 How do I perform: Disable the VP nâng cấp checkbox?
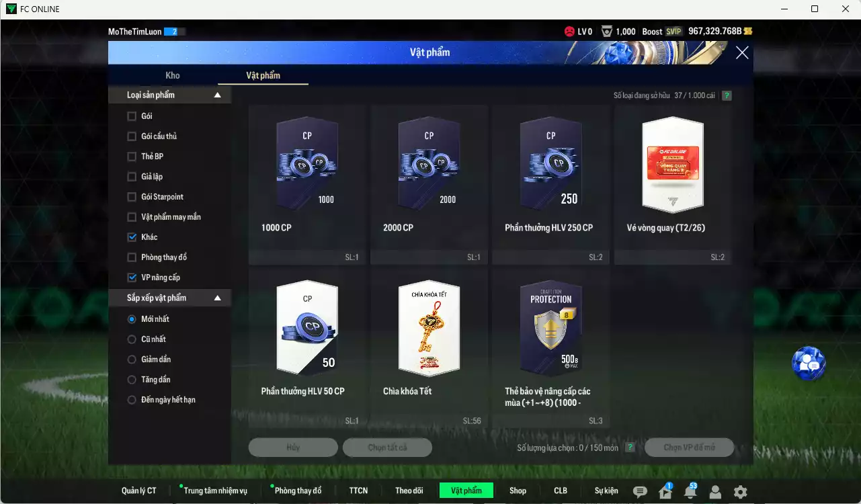[x=132, y=278]
